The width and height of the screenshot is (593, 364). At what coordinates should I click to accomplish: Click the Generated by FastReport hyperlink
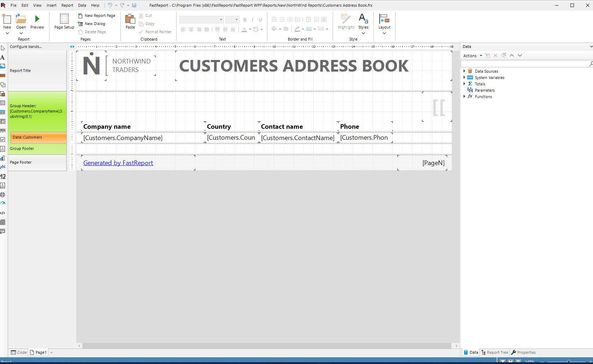[x=118, y=163]
